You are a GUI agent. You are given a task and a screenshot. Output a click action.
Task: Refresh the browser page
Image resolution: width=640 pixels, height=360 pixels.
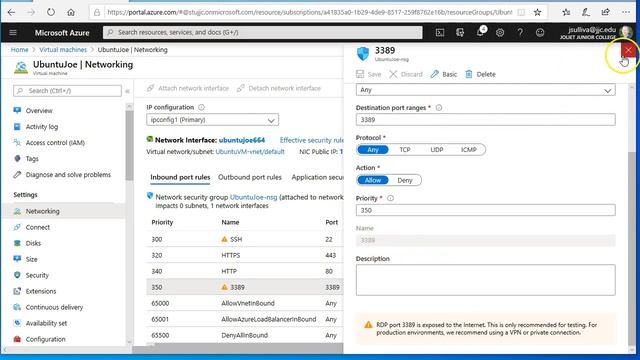point(51,12)
